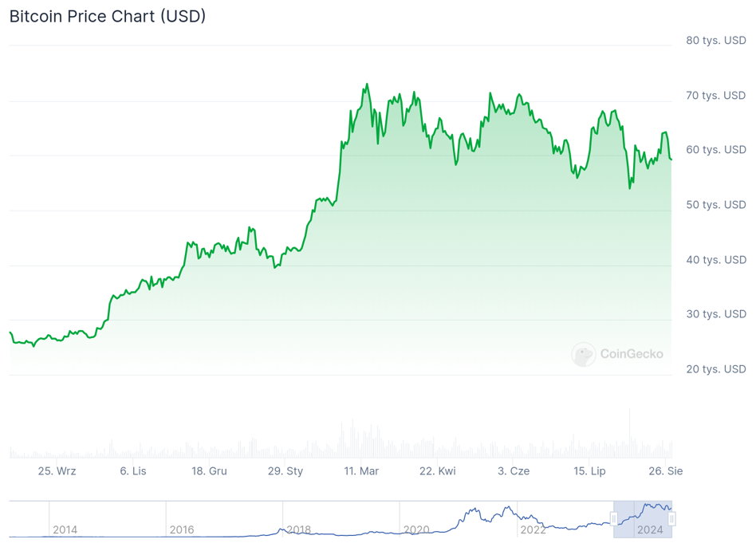
Task: Select 2016 on the navigator timeline
Action: pyautogui.click(x=182, y=529)
